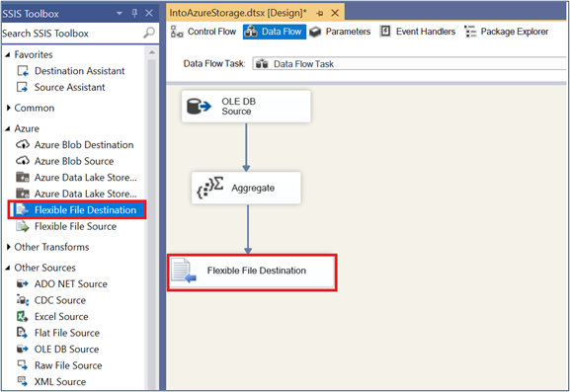This screenshot has width=570, height=392.
Task: Collapse the Other Sources group
Action: [8, 268]
